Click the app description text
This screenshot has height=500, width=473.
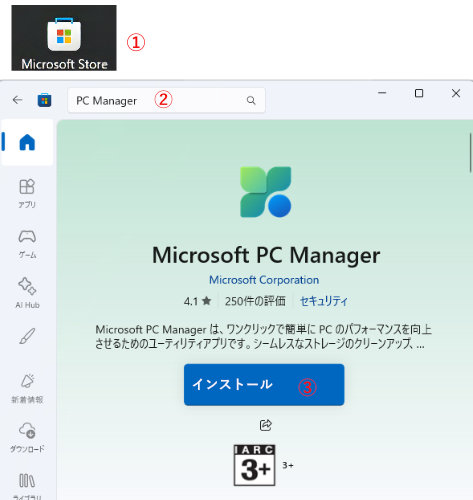click(263, 337)
